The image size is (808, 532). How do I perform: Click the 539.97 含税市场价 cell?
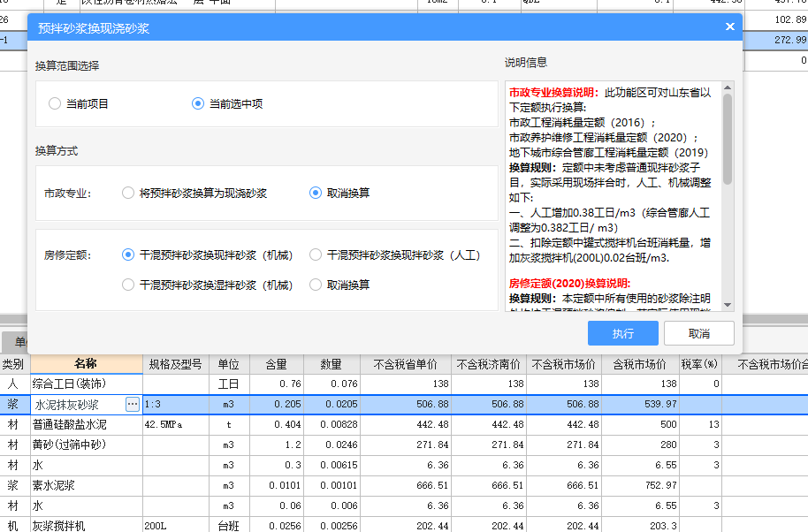coord(639,404)
